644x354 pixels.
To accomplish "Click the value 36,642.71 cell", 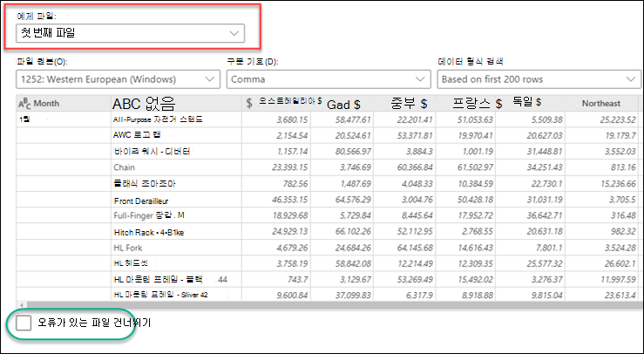I will tap(530, 215).
